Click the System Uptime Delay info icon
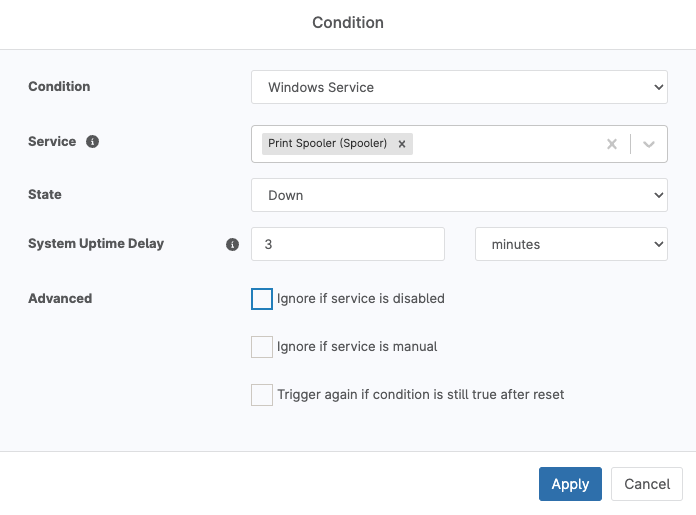The height and width of the screenshot is (515, 696). [x=233, y=244]
